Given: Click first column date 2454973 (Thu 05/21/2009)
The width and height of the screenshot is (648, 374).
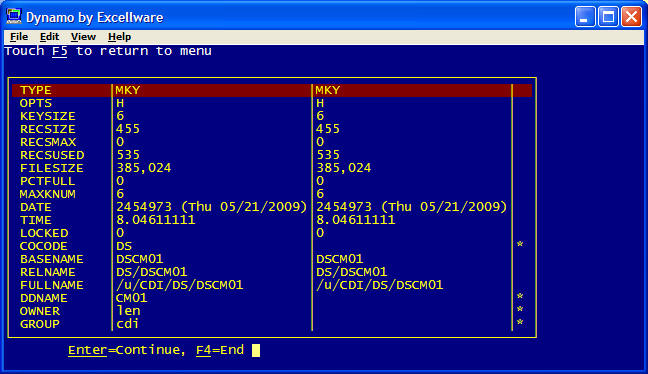Looking at the screenshot, I should pos(212,207).
